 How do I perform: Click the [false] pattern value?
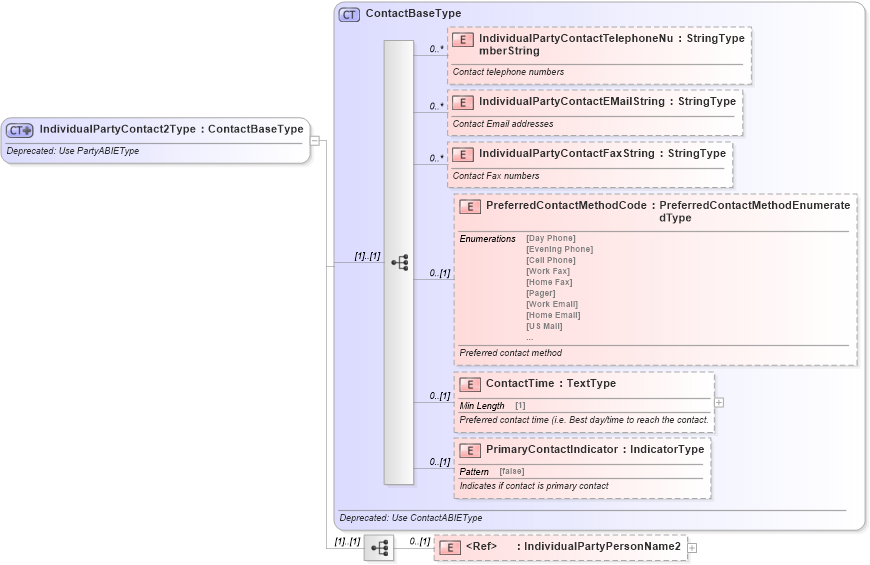point(512,472)
